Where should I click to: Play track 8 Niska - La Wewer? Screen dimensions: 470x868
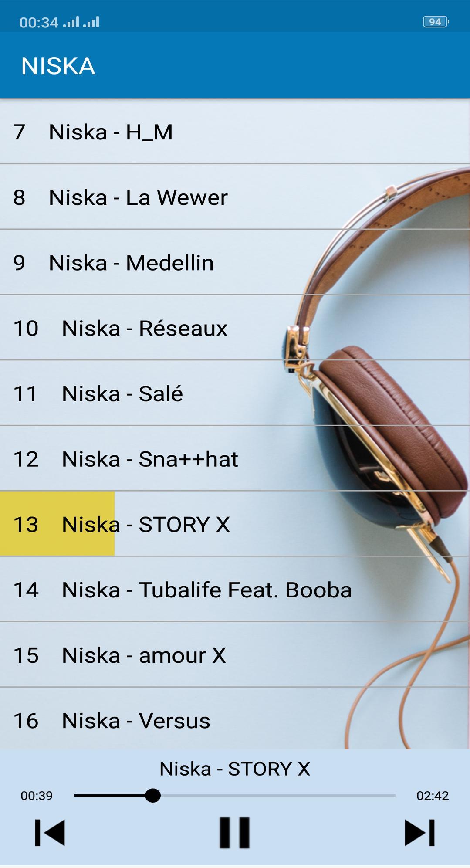(x=235, y=197)
